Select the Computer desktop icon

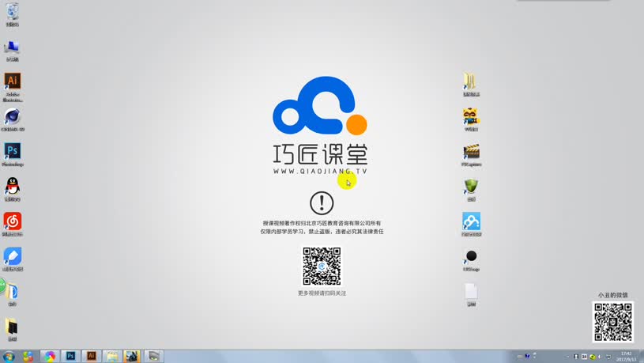13,51
